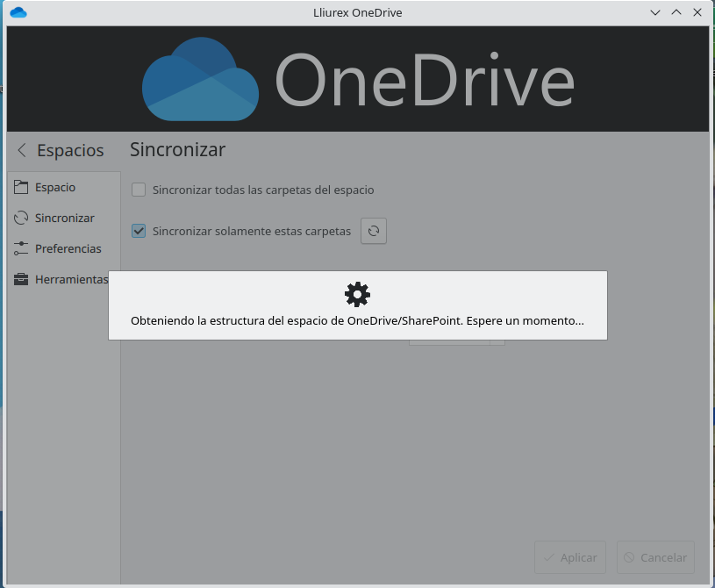715x588 pixels.
Task: Click the large OneDrive banner text
Action: coord(425,80)
